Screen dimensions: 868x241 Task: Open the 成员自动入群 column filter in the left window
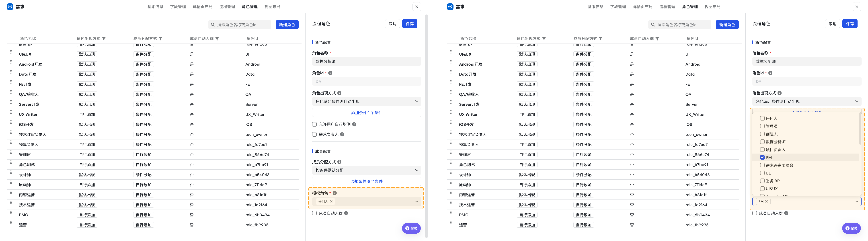[x=217, y=38]
